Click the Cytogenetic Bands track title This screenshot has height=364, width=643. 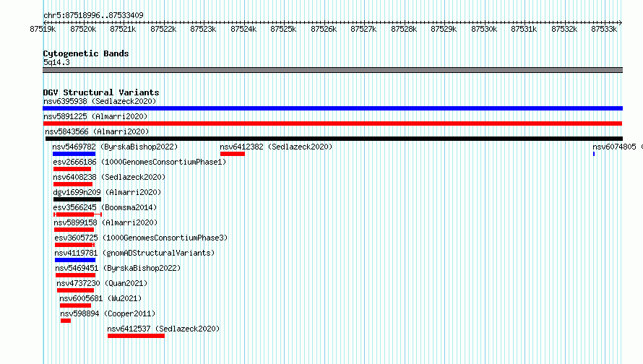[x=86, y=53]
